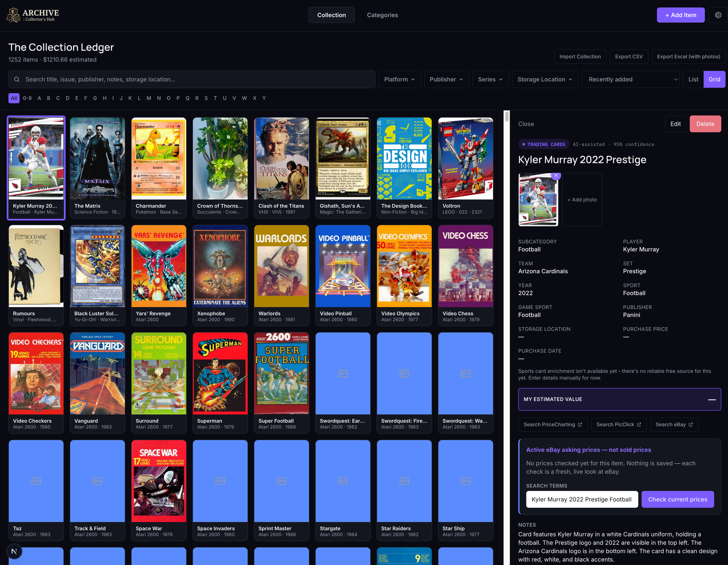Open the Swordquest: Fireworld placeholder image
The width and height of the screenshot is (728, 565).
click(x=404, y=373)
